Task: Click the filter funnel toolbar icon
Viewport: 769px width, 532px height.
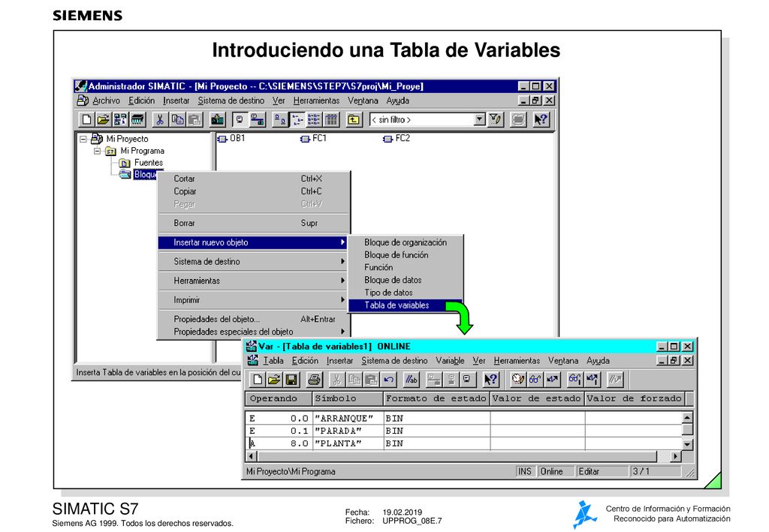Action: pos(496,119)
